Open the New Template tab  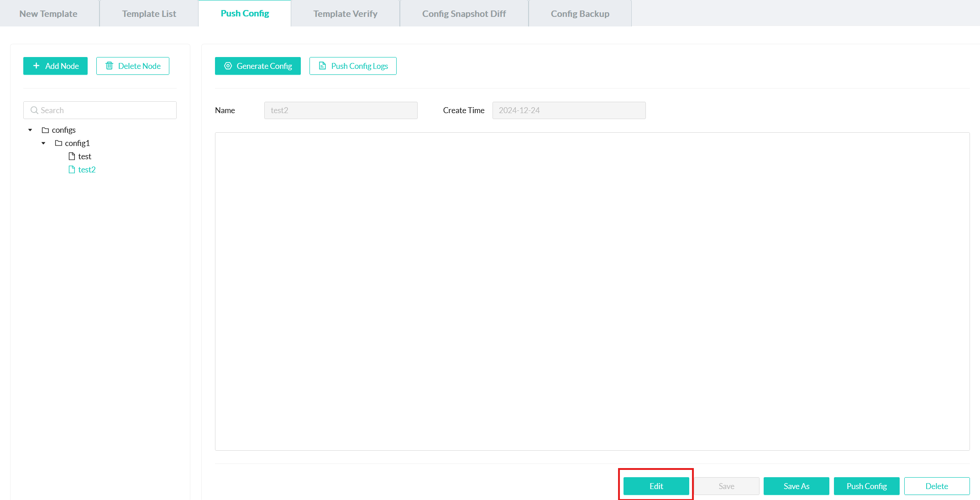click(x=48, y=14)
